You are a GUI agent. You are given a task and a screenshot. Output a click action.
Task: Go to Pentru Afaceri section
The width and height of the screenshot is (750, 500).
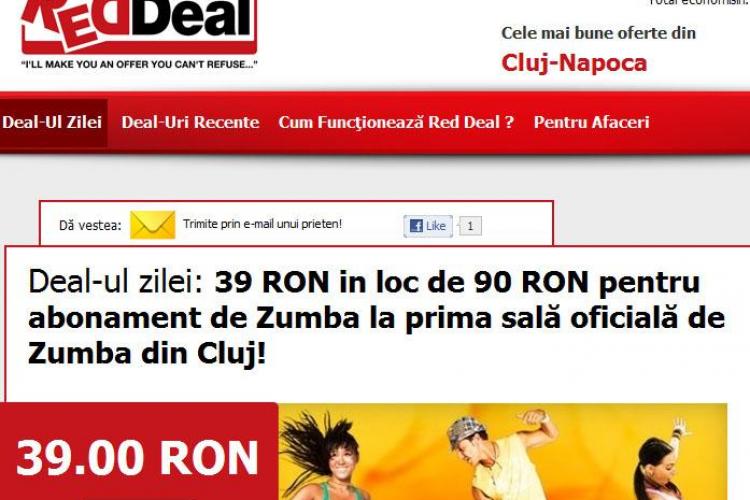[x=592, y=122]
